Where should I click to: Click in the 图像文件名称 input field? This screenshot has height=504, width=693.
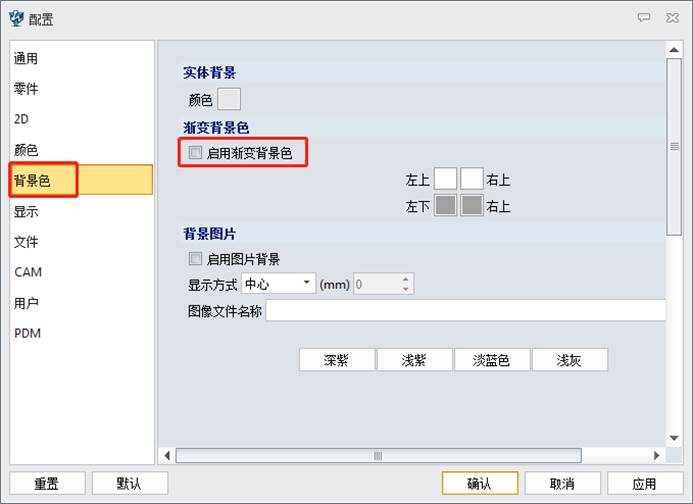click(465, 311)
